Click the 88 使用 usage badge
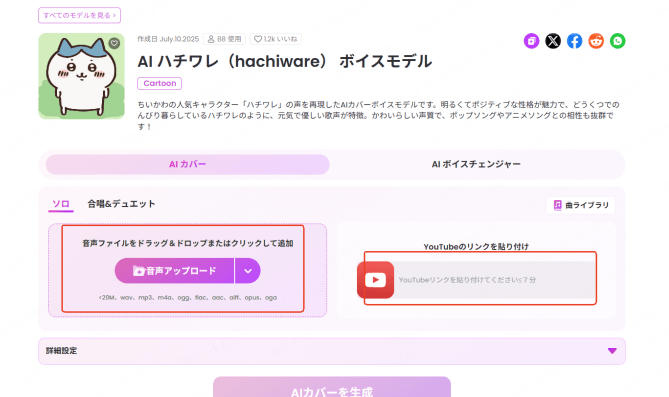The image size is (669, 397). point(224,39)
